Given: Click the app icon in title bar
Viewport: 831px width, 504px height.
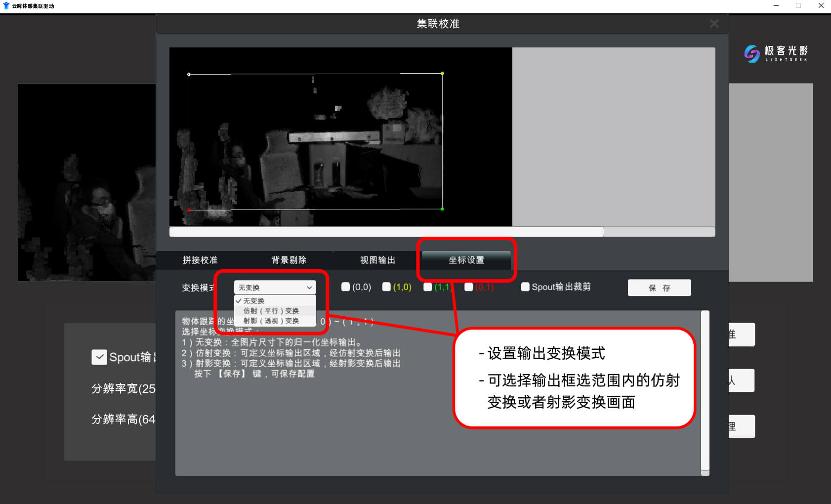Looking at the screenshot, I should coord(6,6).
